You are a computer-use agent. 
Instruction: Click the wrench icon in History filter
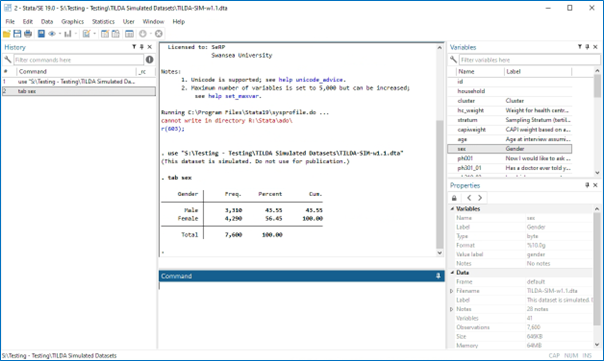pos(7,60)
